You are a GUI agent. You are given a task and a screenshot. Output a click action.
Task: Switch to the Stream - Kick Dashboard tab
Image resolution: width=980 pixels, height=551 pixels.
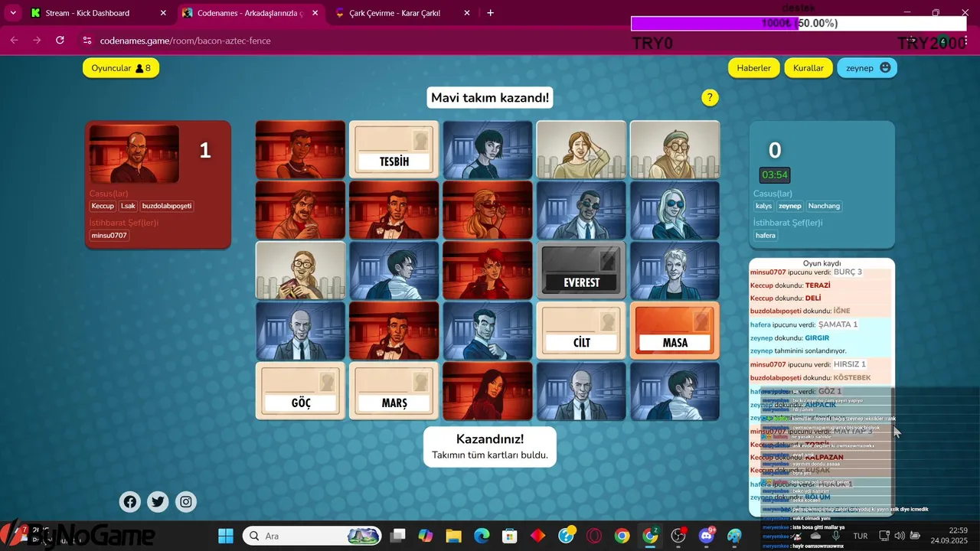click(88, 13)
